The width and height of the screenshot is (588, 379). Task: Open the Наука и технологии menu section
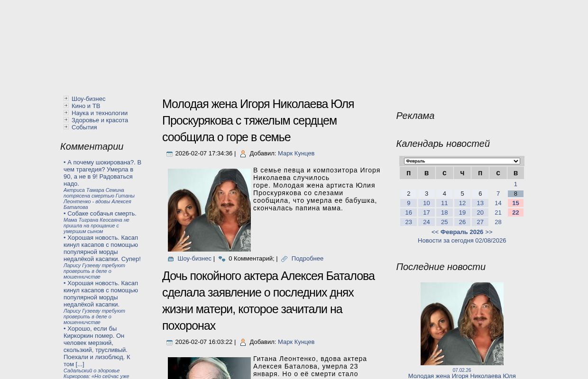[x=99, y=113]
